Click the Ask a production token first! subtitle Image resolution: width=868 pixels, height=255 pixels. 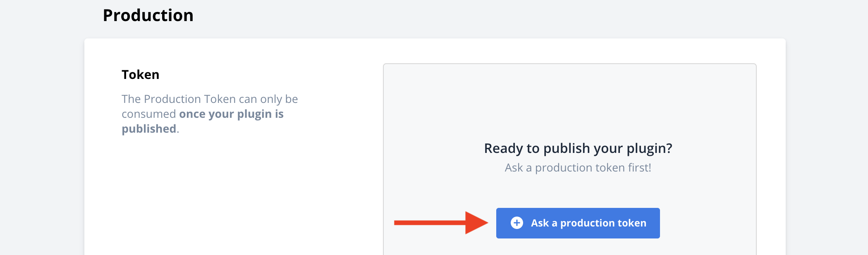(x=578, y=168)
